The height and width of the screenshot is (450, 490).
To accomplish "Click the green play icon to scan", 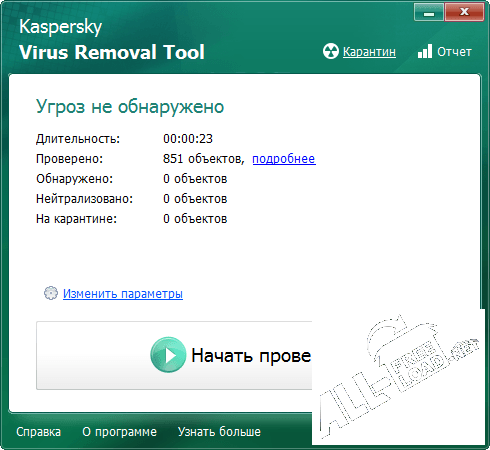I will click(168, 355).
